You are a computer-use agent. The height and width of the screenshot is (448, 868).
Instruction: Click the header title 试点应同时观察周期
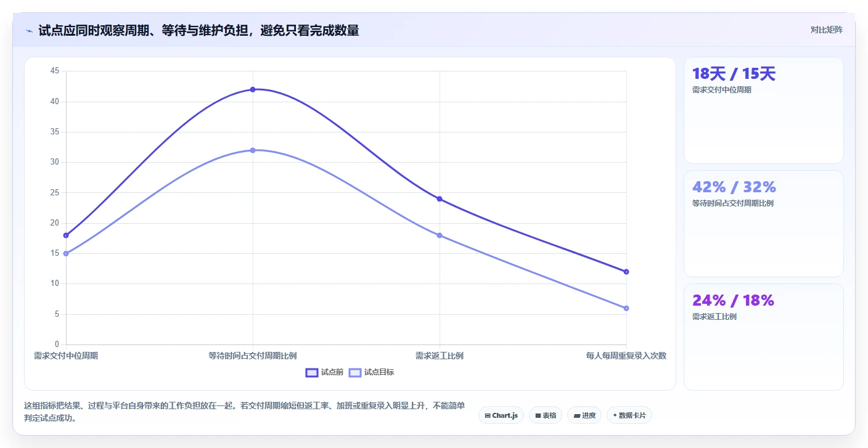(199, 30)
